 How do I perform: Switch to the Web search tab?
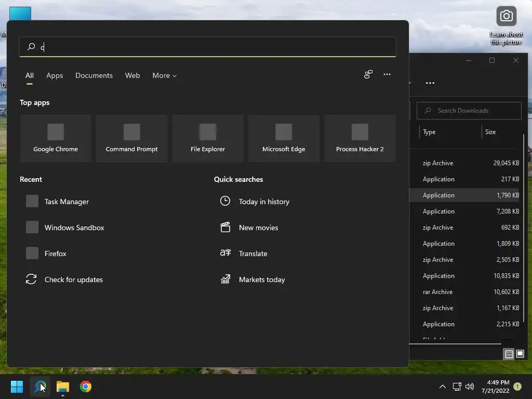[132, 75]
